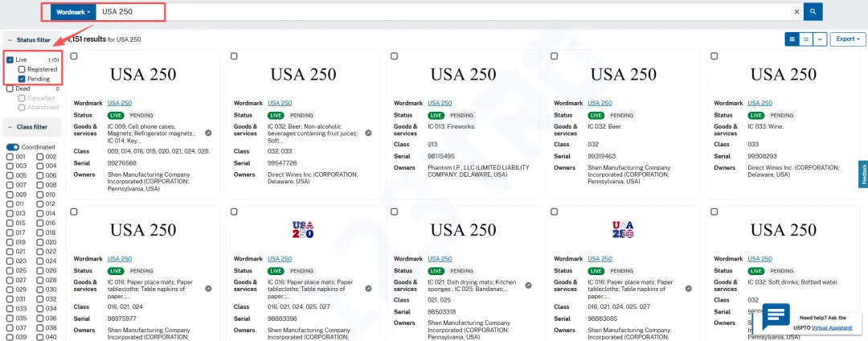This screenshot has height=341, width=868.
Task: Turn off the Coordinated class toggle
Action: pos(13,147)
